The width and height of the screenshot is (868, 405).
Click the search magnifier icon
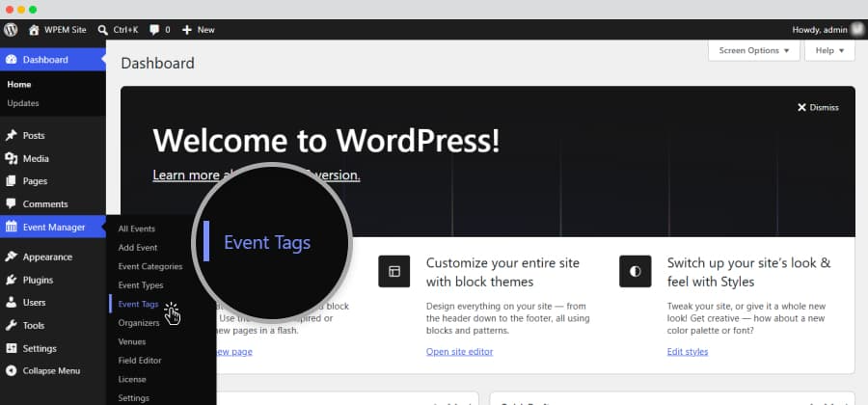[102, 30]
